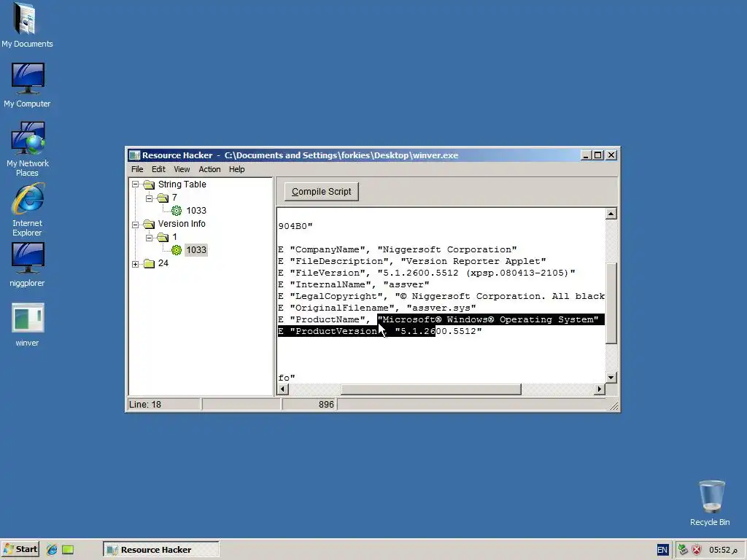This screenshot has height=560, width=747.
Task: Click the editor's horizontal scrollbar left arrow
Action: click(282, 389)
